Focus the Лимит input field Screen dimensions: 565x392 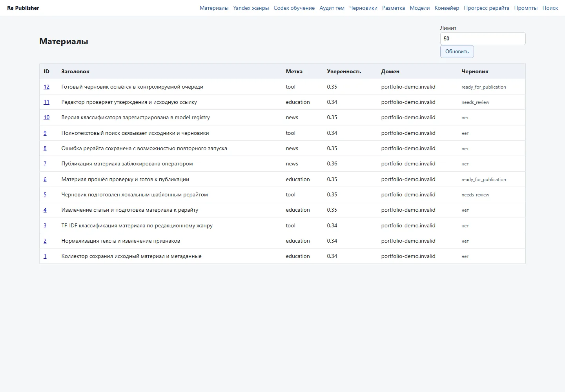[x=483, y=38]
